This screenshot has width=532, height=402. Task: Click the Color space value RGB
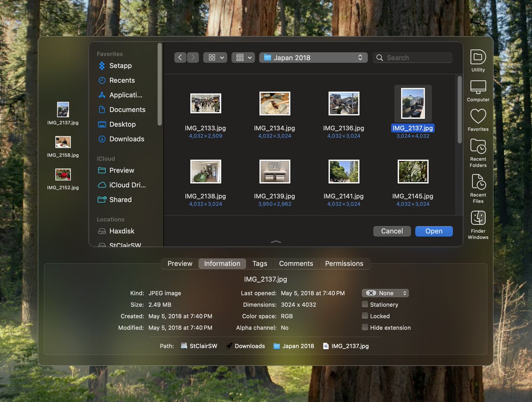click(x=287, y=316)
